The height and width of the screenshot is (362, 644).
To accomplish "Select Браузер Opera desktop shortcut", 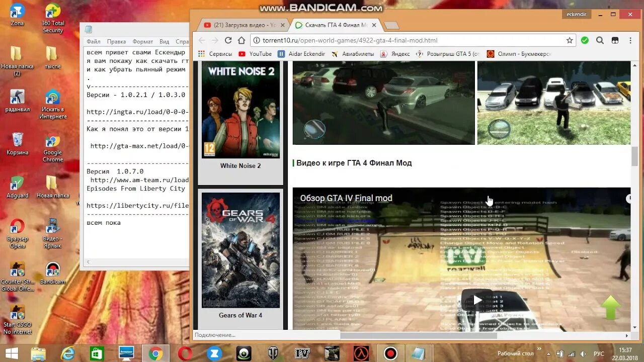I will [17, 234].
